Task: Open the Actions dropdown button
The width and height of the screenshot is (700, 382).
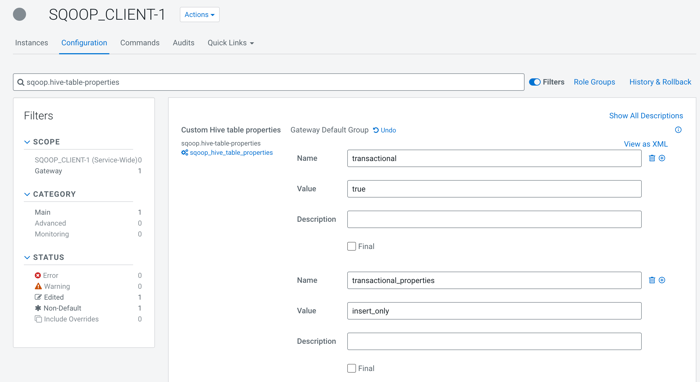Action: coord(200,15)
